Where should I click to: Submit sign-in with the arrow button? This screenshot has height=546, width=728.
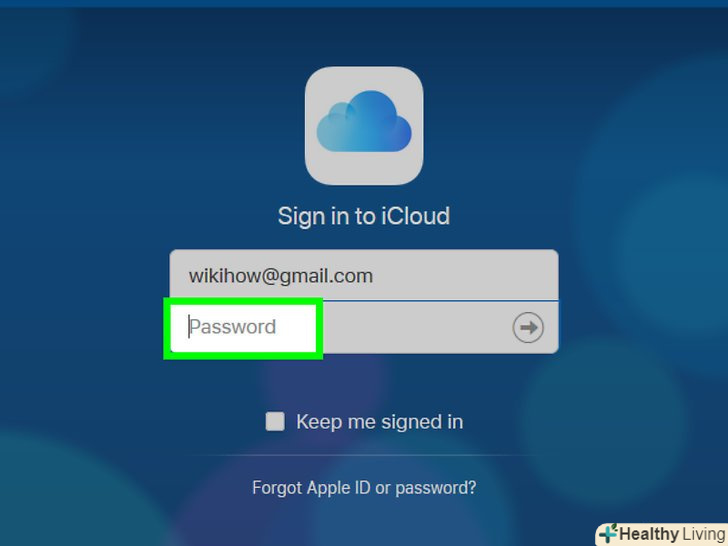(x=528, y=328)
